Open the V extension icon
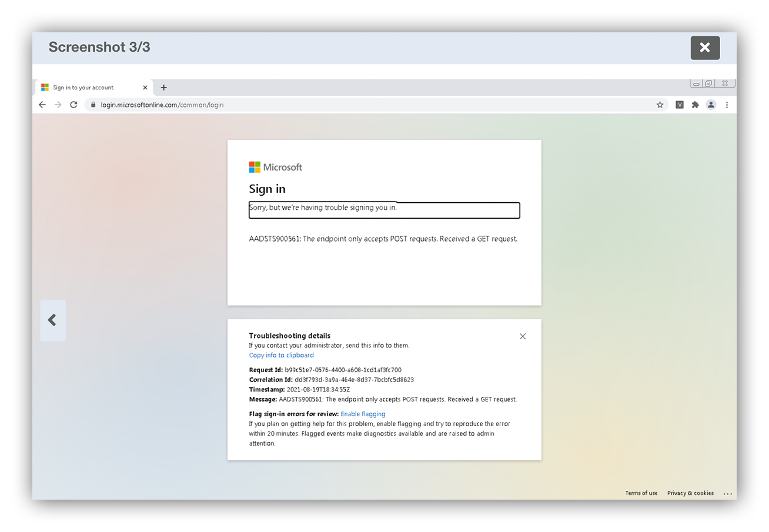769x532 pixels. point(680,105)
